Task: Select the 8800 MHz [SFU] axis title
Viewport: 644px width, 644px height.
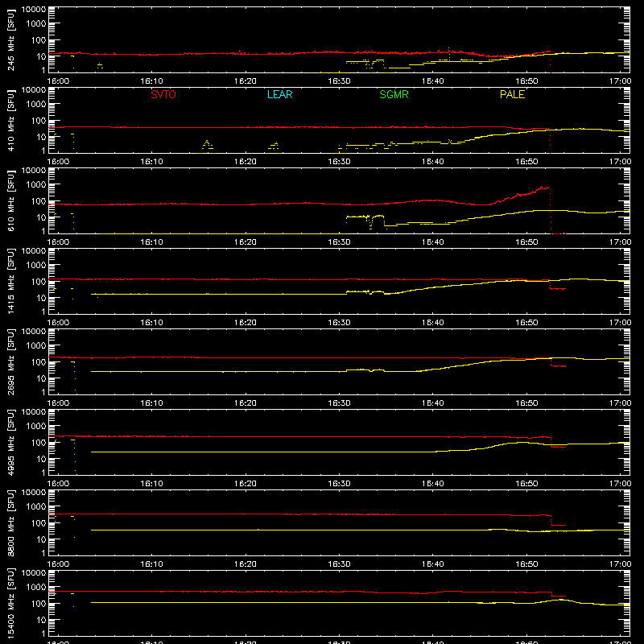Action: pos(11,522)
